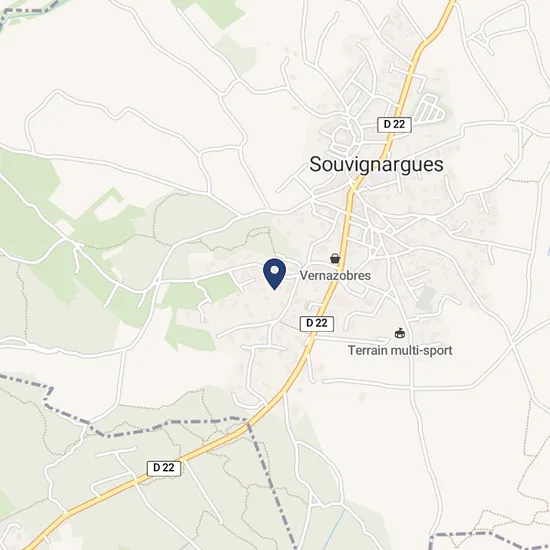Click the yellow D22 road at the top edge of the map
This screenshot has height=550, width=550.
450,6
